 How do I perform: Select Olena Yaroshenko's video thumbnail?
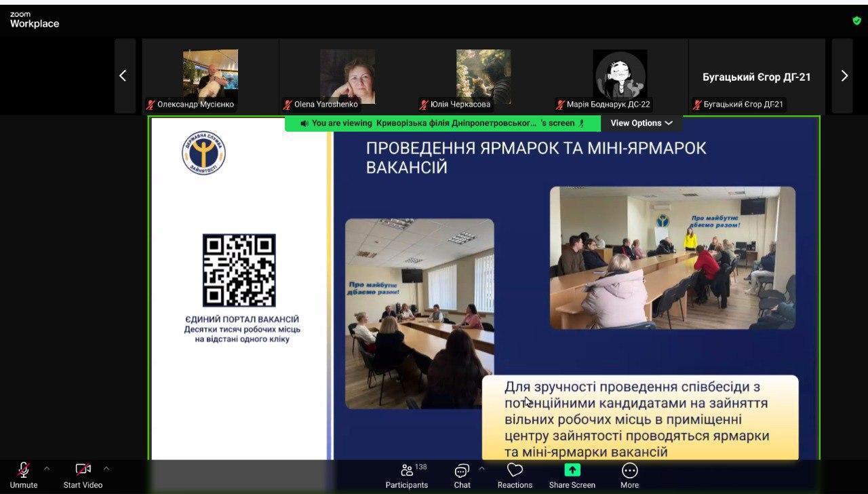point(347,76)
